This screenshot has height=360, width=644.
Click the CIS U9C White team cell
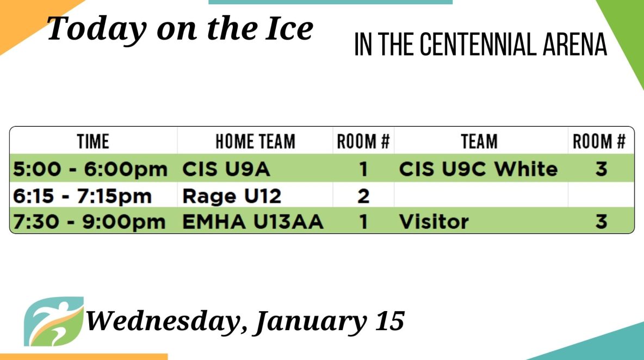click(478, 169)
